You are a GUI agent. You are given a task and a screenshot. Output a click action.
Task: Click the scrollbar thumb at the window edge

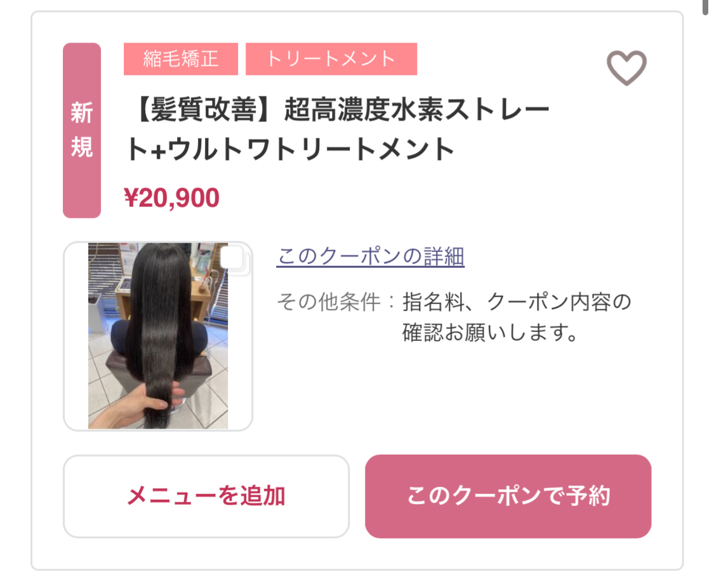[x=705, y=8]
